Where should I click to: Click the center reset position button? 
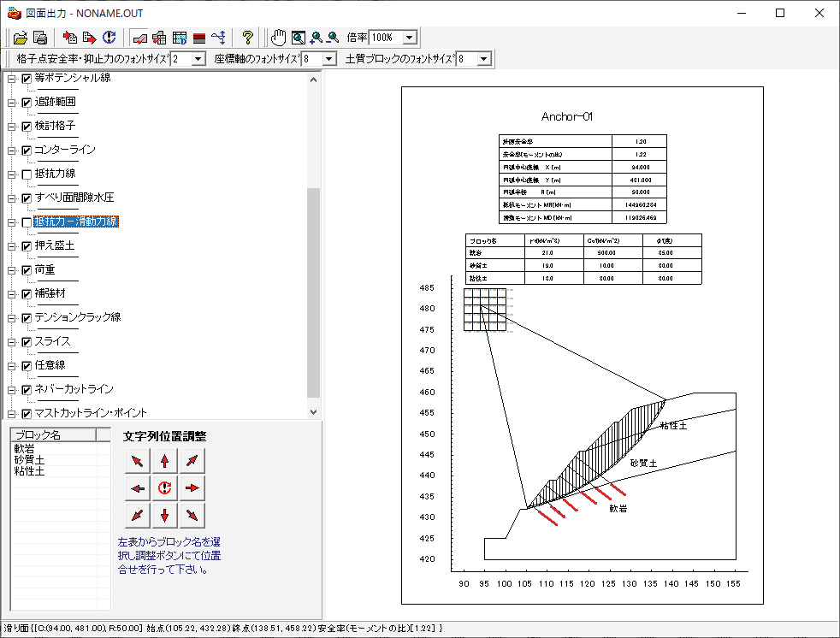click(x=165, y=489)
